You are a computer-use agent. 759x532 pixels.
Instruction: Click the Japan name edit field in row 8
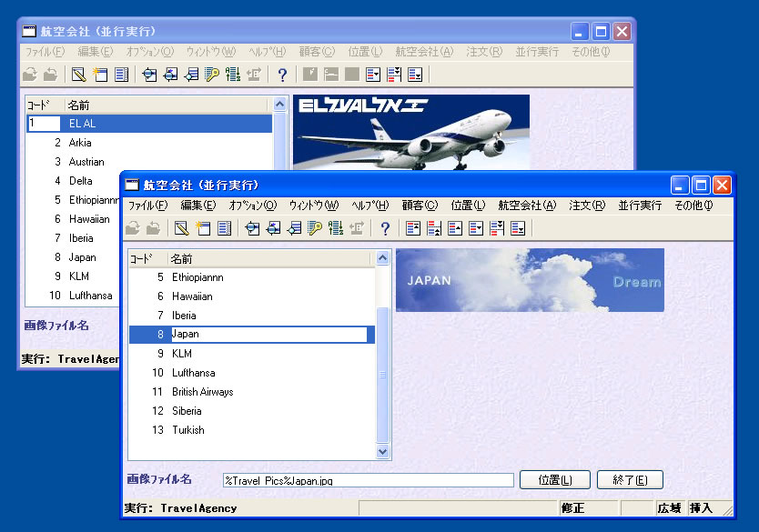(268, 334)
